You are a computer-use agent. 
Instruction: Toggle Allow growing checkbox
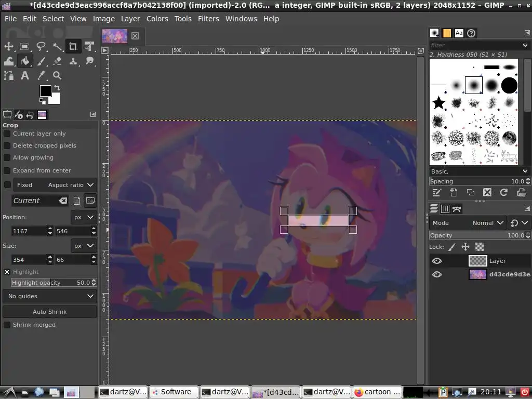click(7, 157)
